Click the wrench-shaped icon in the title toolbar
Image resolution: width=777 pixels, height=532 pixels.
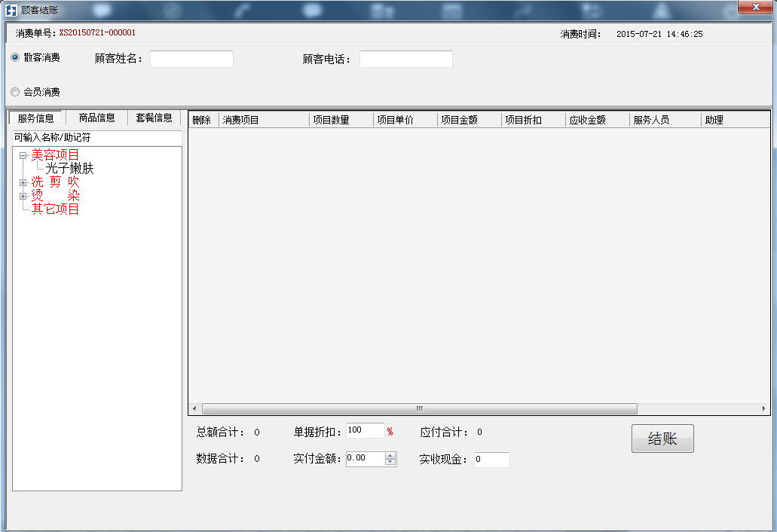(x=522, y=10)
